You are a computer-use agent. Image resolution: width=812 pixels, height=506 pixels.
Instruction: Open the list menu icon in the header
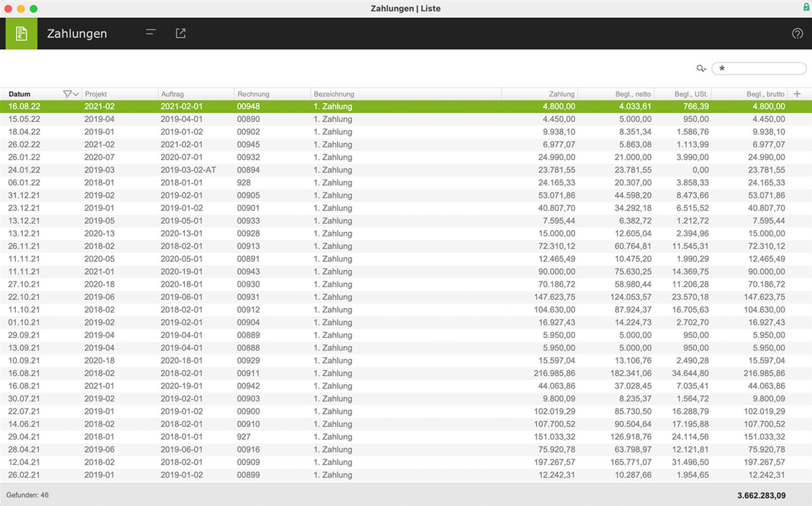(150, 33)
